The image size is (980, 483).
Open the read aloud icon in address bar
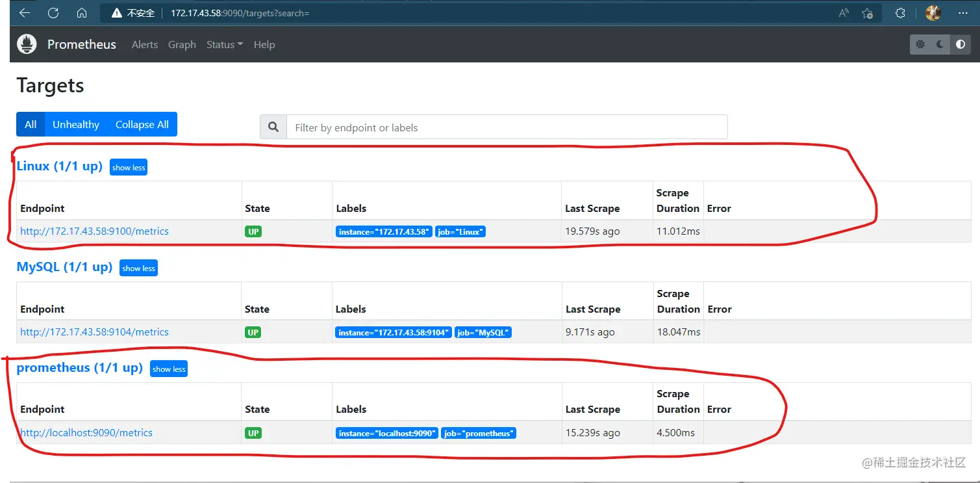click(844, 13)
